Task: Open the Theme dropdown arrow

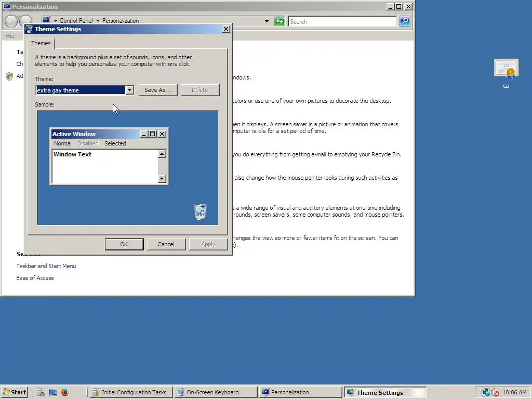Action: (129, 90)
